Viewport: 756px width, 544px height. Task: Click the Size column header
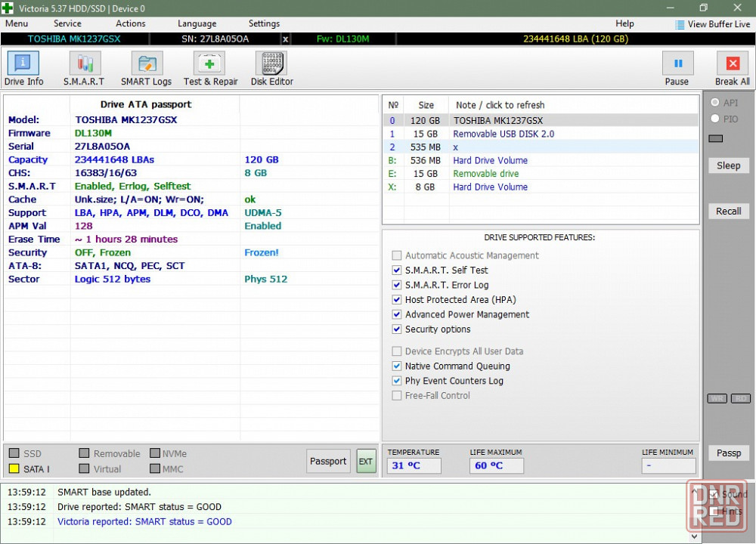pyautogui.click(x=426, y=105)
